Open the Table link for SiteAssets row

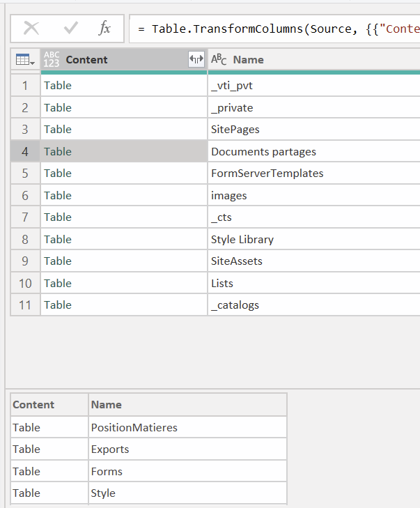point(58,261)
